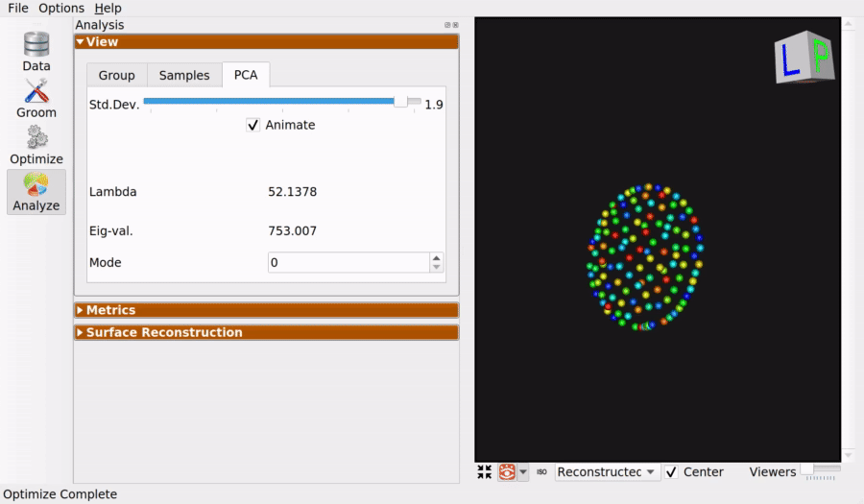Uncheck the Animate checkbox
864x504 pixels.
(252, 125)
